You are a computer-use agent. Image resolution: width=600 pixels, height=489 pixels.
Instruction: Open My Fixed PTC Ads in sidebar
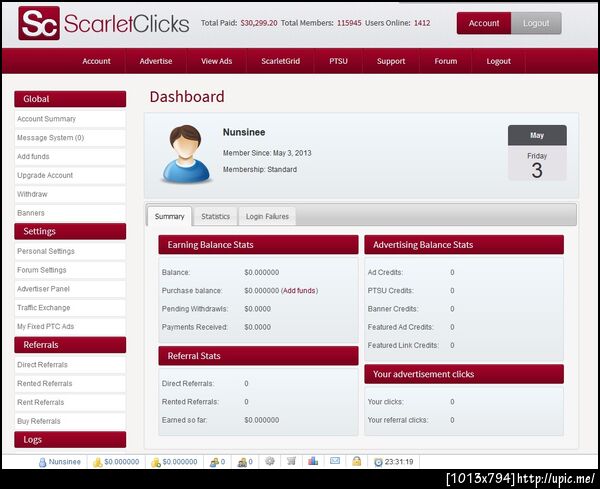click(x=70, y=326)
